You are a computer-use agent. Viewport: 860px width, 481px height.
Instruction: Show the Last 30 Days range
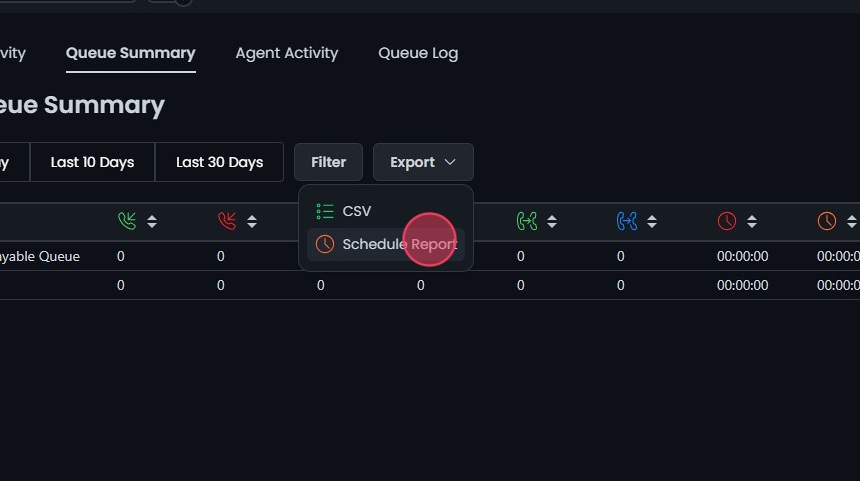tap(220, 162)
